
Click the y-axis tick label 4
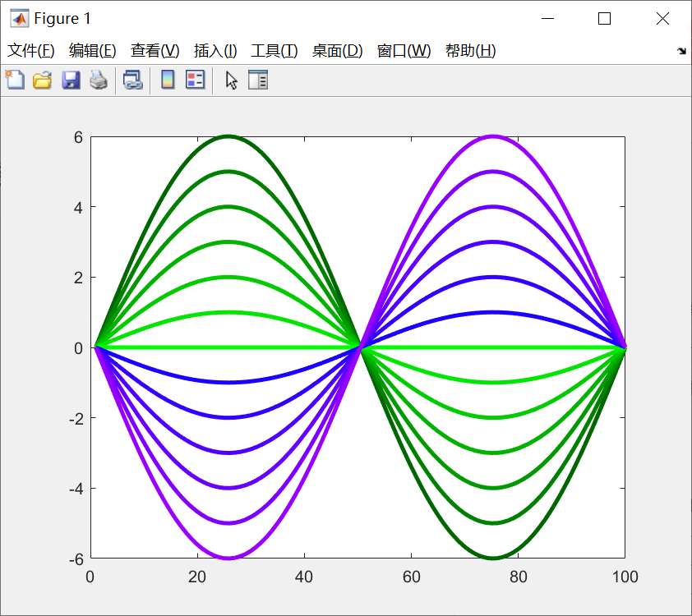click(x=78, y=208)
